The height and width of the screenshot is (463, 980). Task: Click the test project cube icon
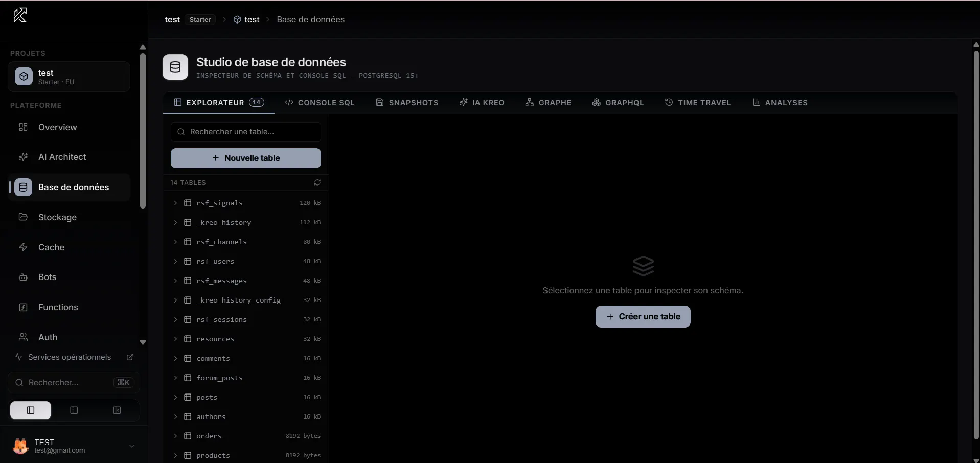pyautogui.click(x=24, y=77)
